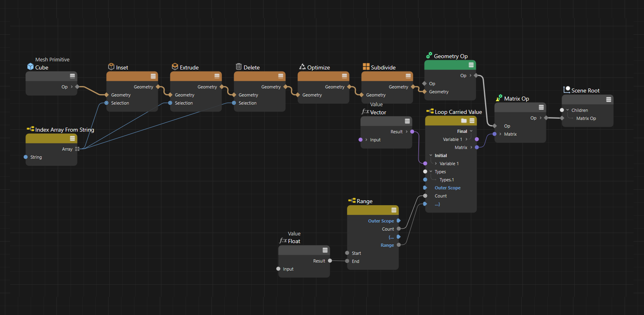Click the Outer Scope label on Loop Carried Value
The height and width of the screenshot is (315, 644).
447,188
